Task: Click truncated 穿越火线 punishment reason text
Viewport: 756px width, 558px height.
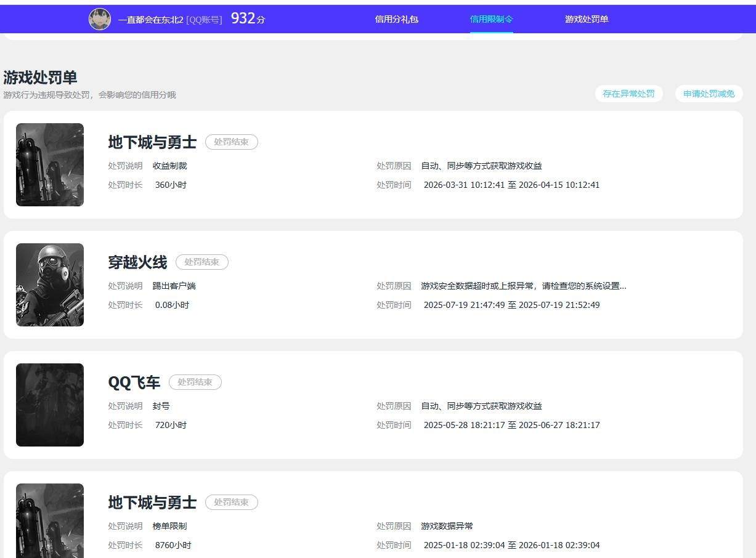Action: tap(524, 286)
